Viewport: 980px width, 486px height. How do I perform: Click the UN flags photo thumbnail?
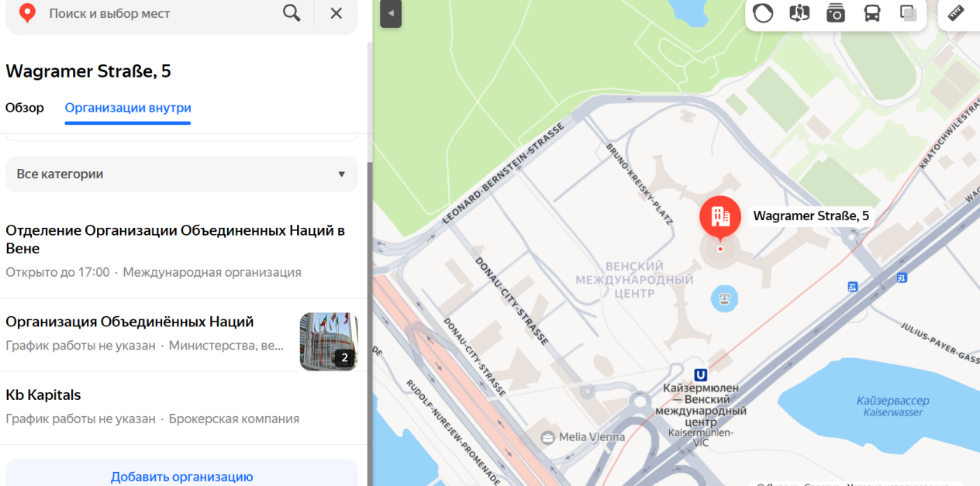pos(328,341)
